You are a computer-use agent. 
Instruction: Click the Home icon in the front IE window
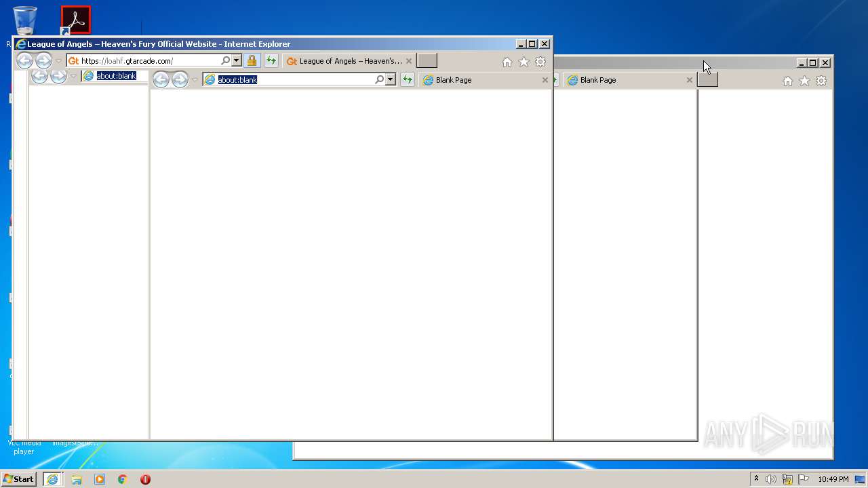(x=507, y=62)
